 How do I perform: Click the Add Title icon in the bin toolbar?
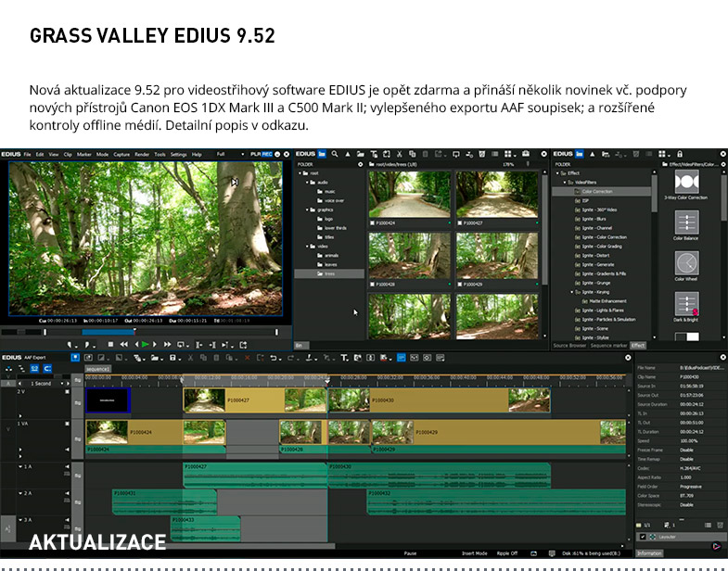[x=374, y=154]
